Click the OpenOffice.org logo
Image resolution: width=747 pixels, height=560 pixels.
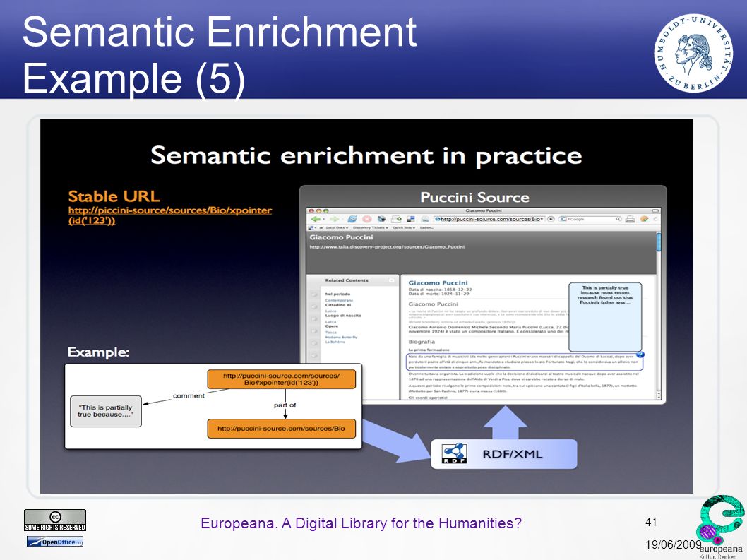tap(55, 542)
